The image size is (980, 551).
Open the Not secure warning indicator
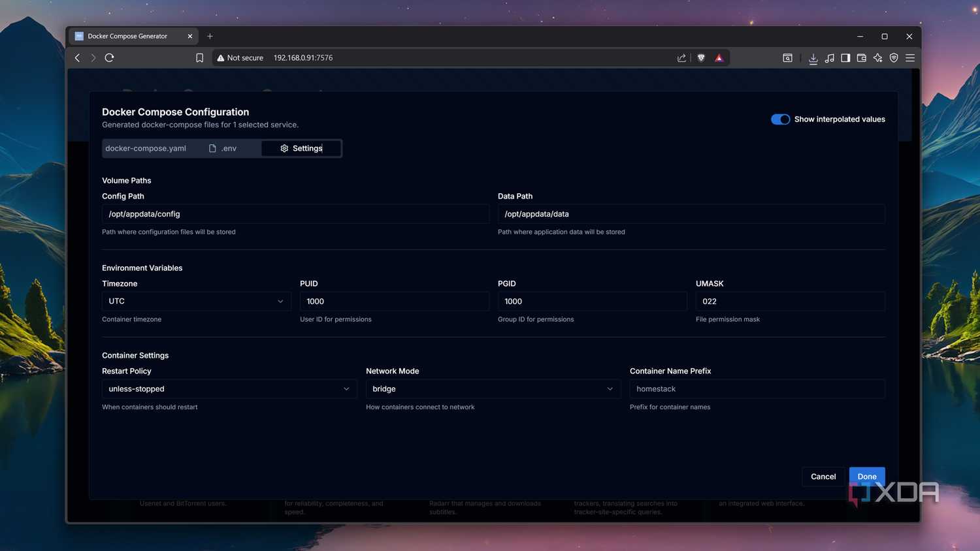point(240,57)
